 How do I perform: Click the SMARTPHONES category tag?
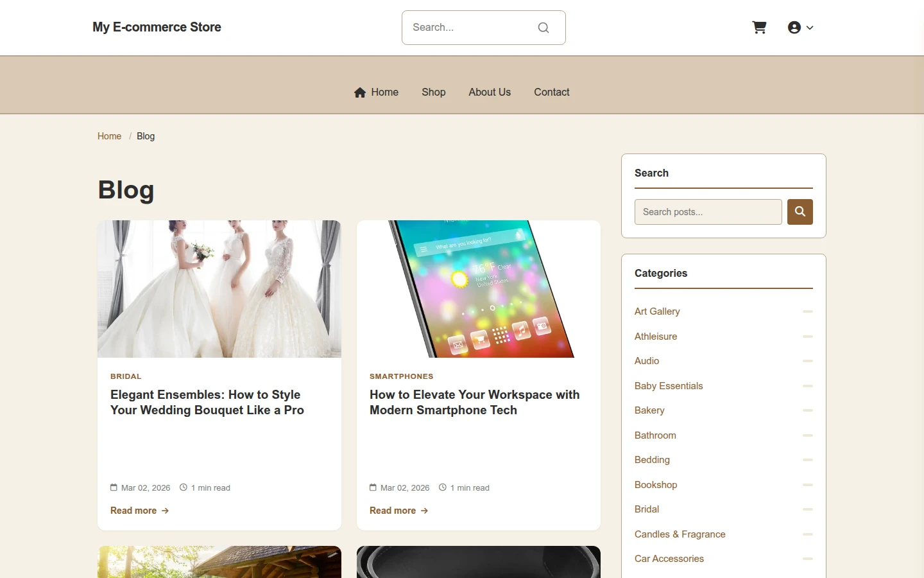(402, 376)
